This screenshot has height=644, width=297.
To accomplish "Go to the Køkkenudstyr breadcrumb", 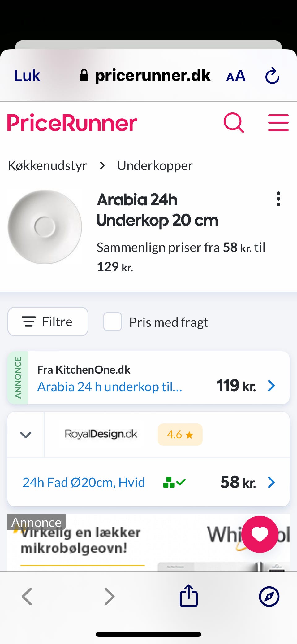I will (47, 166).
